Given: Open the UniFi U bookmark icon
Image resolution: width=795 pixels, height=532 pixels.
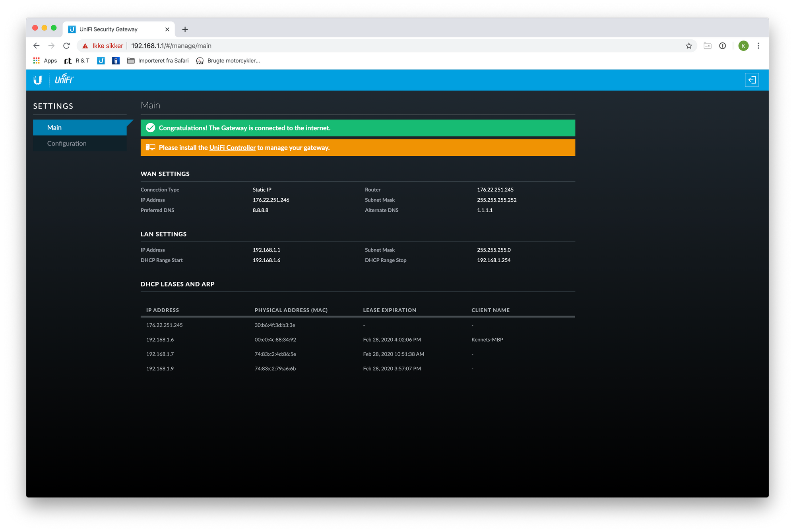Looking at the screenshot, I should pyautogui.click(x=101, y=60).
